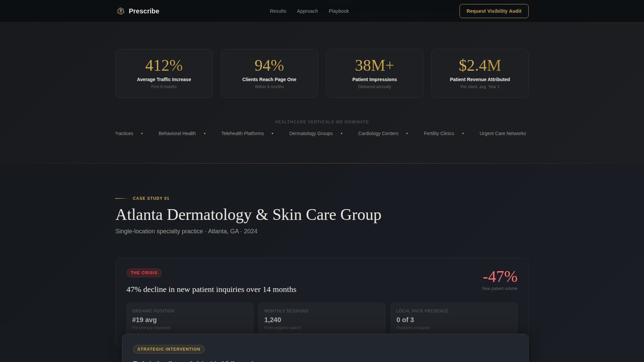Click the 'Case Study 01' label
Screen dimensions: 644x362
click(151, 198)
